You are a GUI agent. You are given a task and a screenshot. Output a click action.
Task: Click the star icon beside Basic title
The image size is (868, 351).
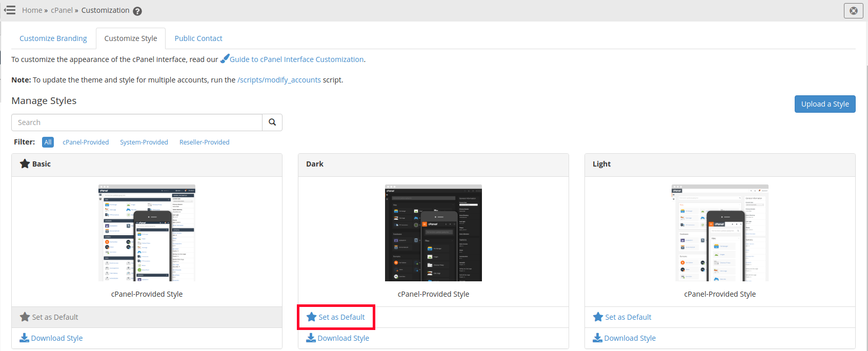pos(25,164)
